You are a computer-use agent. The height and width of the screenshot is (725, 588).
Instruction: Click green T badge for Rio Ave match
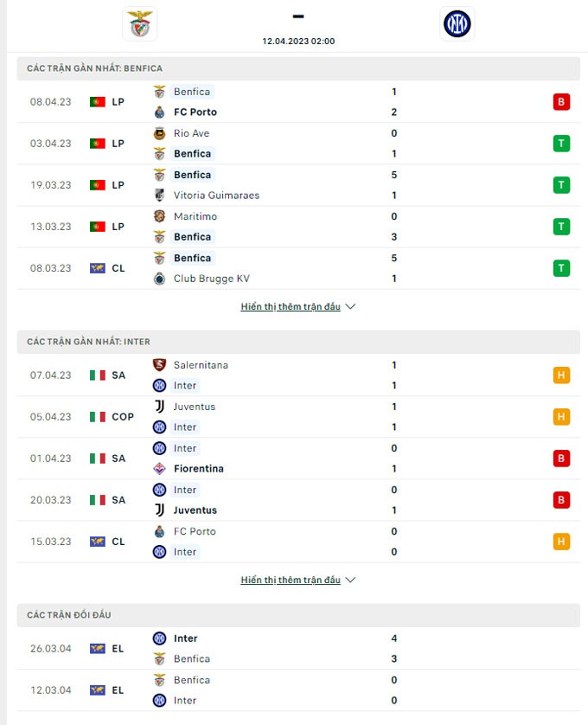[562, 144]
